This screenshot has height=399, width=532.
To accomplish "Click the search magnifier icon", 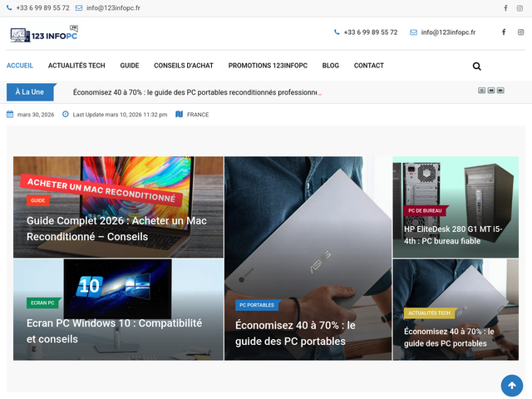I will click(476, 66).
